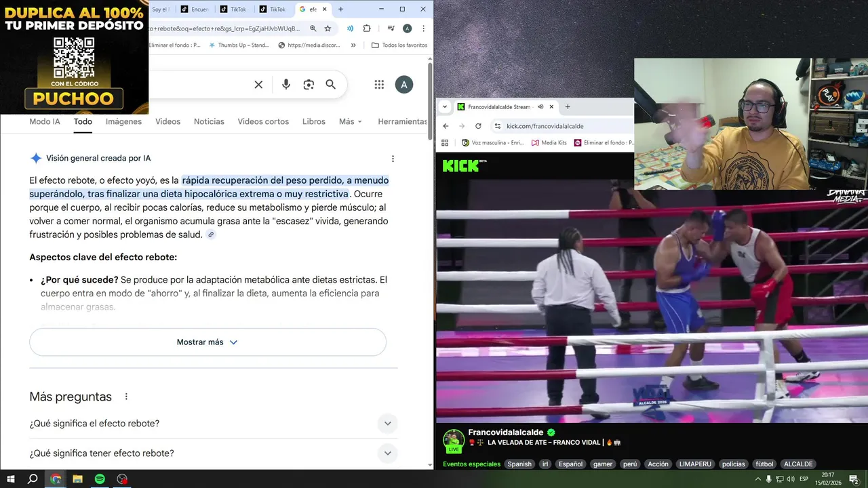This screenshot has height=488, width=868.
Task: Open a new tab in Kick window
Action: [568, 106]
